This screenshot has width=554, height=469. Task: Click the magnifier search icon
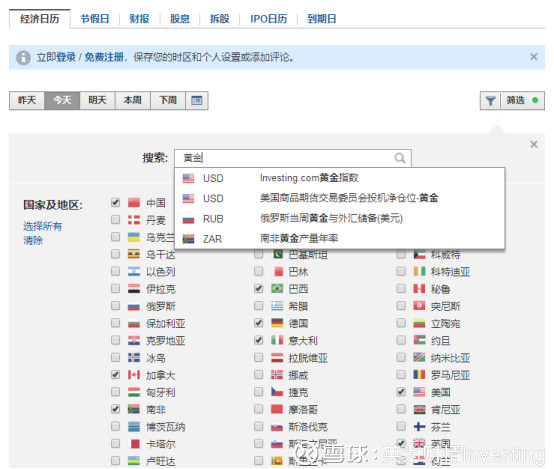tap(400, 158)
